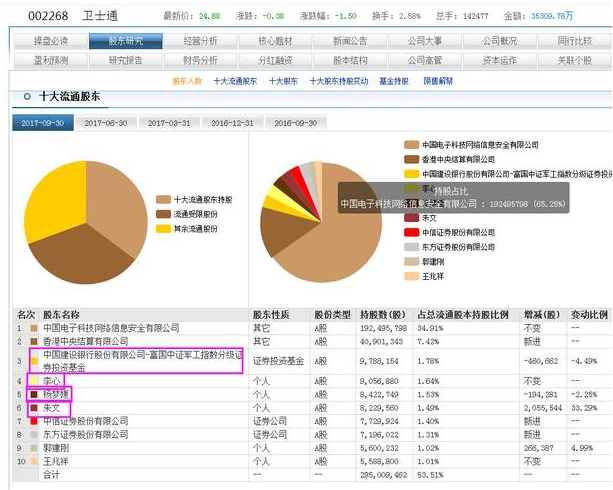Open 盈利预测 section
The height and width of the screenshot is (490, 613).
coord(51,61)
